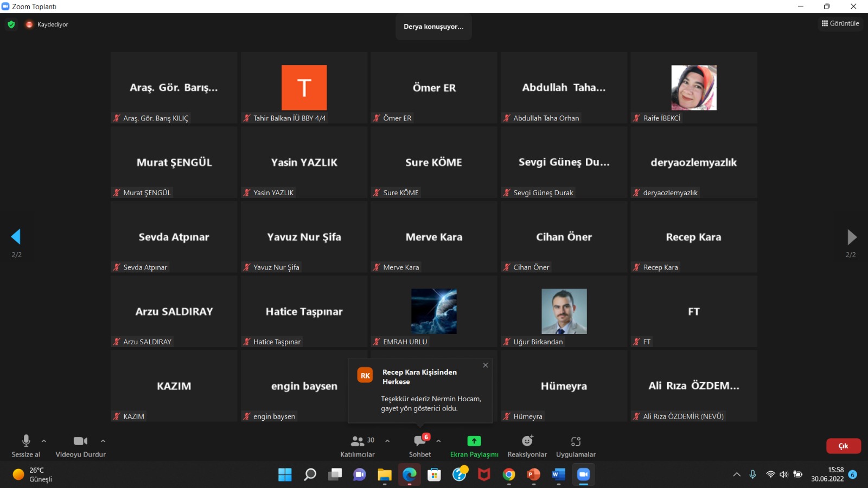
Task: Go to previous page of participants
Action: (16, 236)
